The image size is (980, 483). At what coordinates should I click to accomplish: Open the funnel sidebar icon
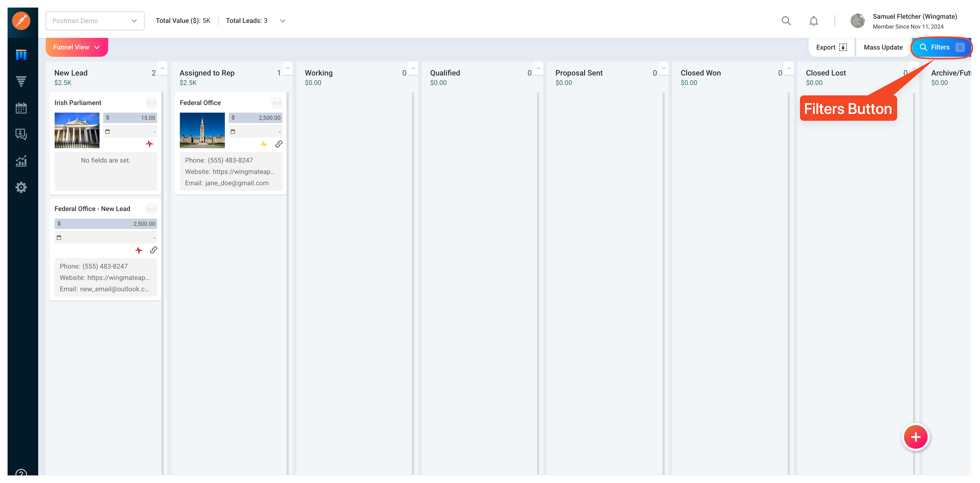click(x=21, y=81)
